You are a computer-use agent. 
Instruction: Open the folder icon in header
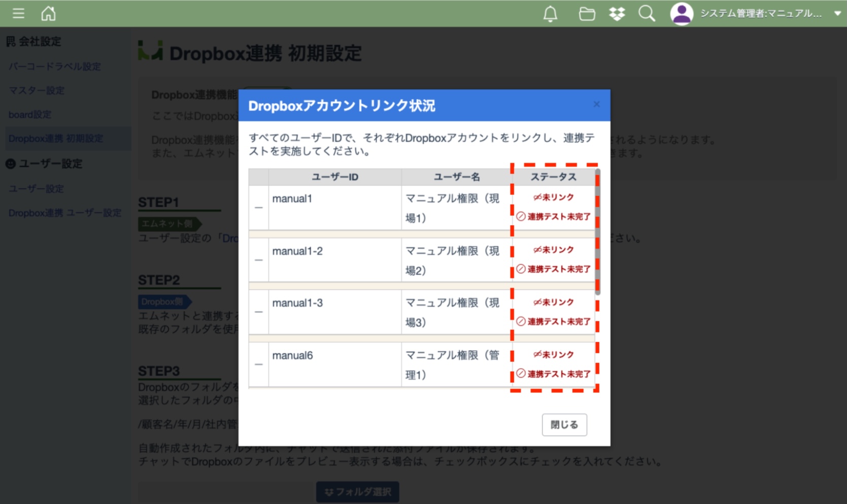coord(587,14)
